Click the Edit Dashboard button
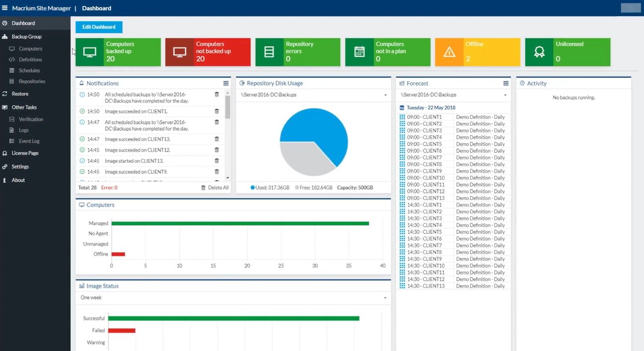 99,27
